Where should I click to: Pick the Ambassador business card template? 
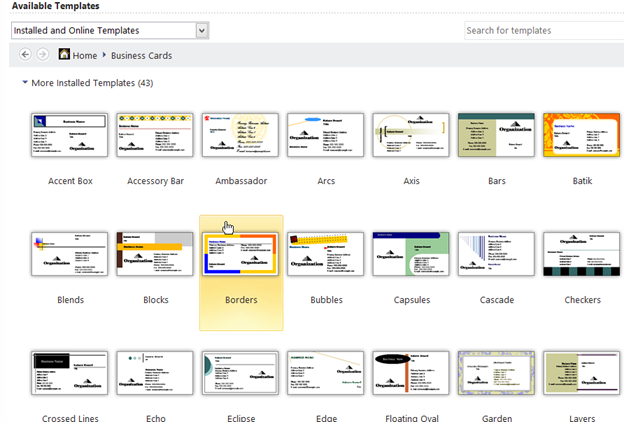click(x=240, y=135)
